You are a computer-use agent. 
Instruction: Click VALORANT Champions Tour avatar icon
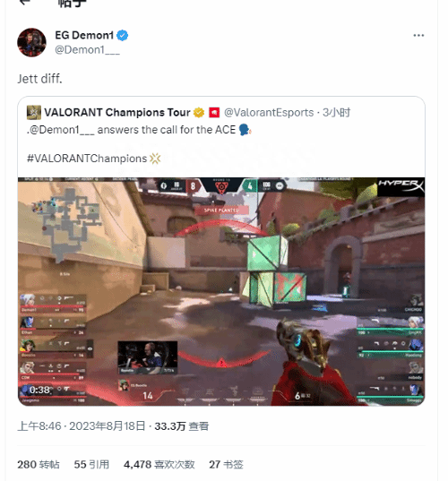click(34, 112)
